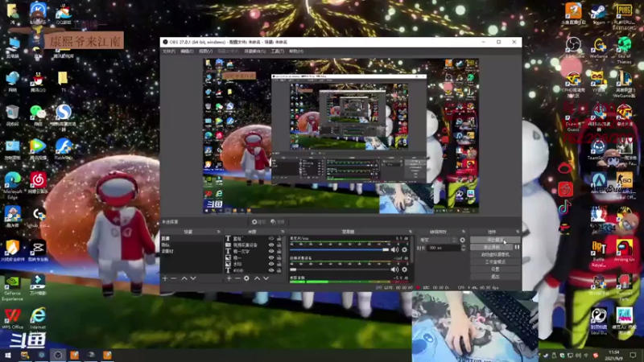Move the scene down with the down arrow
The width and height of the screenshot is (644, 362).
click(193, 278)
